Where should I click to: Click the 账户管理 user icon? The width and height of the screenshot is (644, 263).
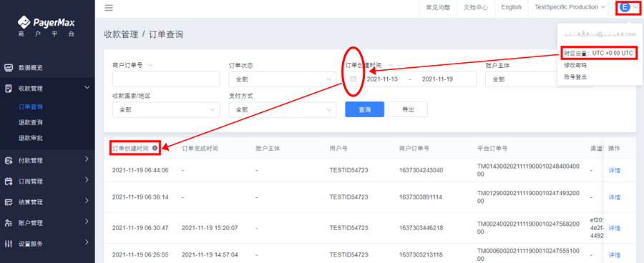point(9,223)
